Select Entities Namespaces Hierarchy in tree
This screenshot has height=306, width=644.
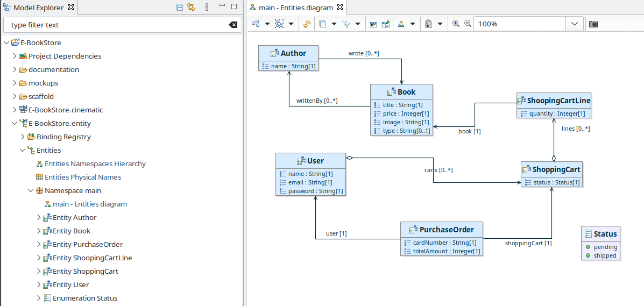coord(95,164)
